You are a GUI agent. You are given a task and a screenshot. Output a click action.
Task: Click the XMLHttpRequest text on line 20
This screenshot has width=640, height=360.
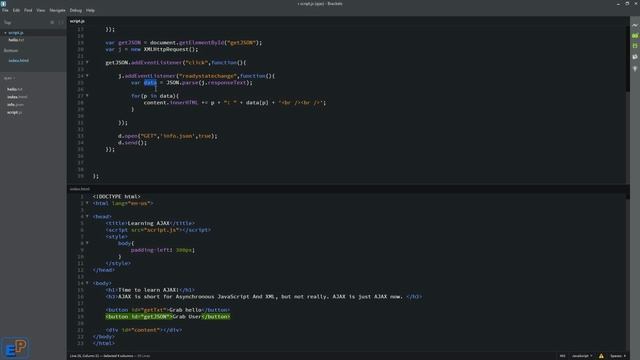pos(166,49)
